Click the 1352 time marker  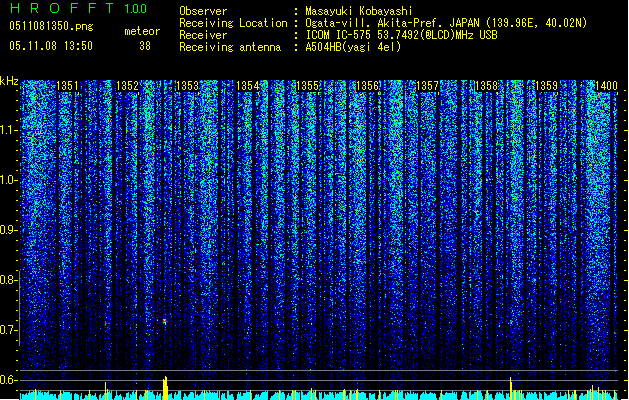127,86
